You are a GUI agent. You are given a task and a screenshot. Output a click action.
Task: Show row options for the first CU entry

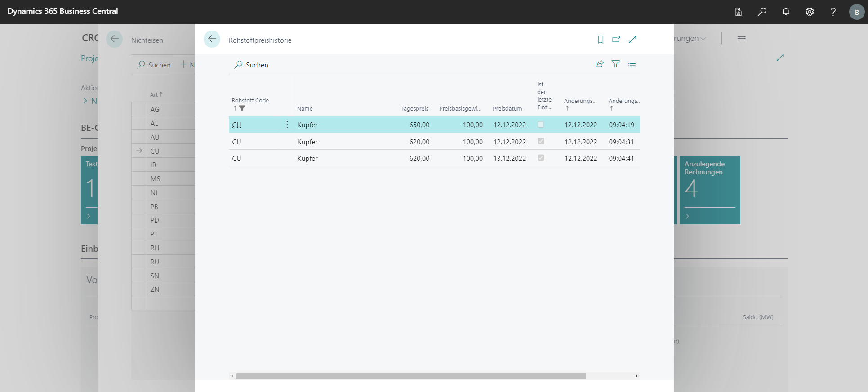287,125
